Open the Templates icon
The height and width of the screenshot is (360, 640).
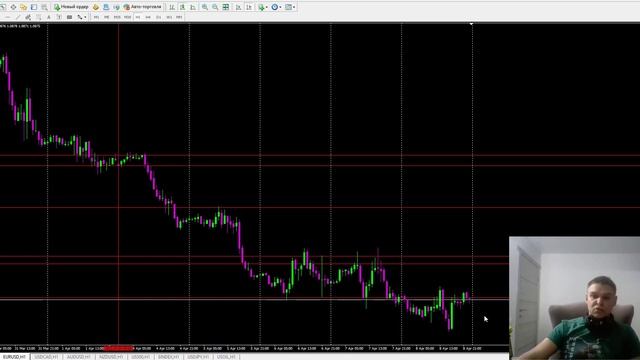(288, 7)
